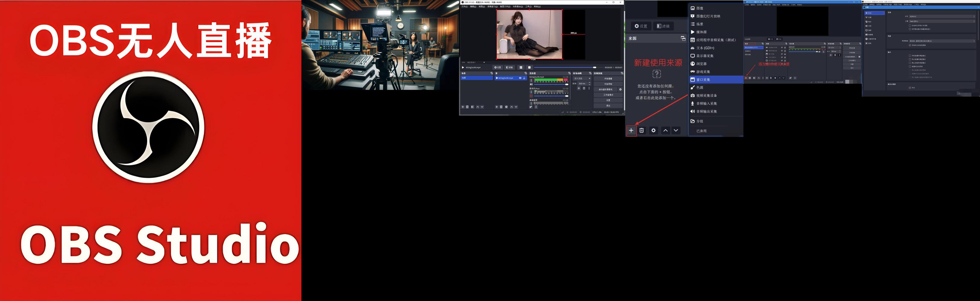The image size is (980, 301).
Task: Choose 分组 from the add-source menu
Action: point(716,121)
